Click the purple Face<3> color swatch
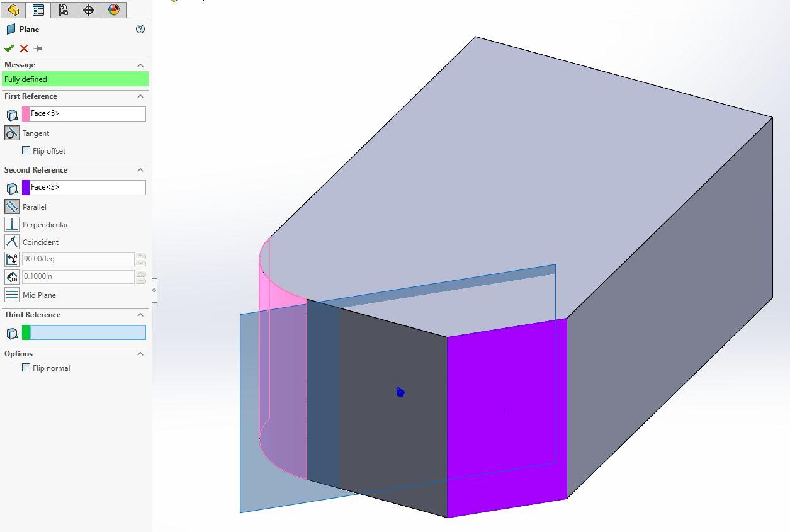 click(x=26, y=187)
